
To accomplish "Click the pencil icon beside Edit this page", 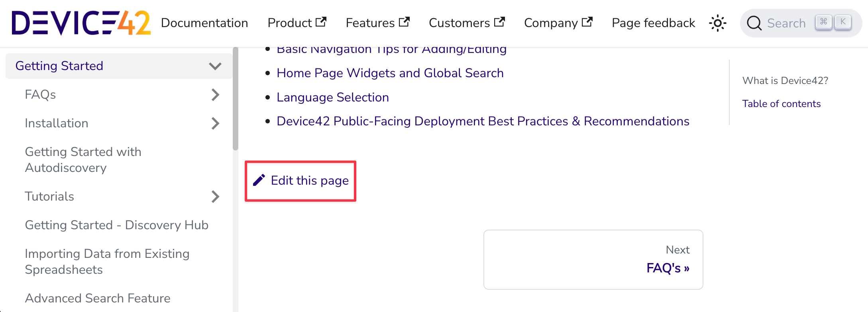I will click(259, 180).
